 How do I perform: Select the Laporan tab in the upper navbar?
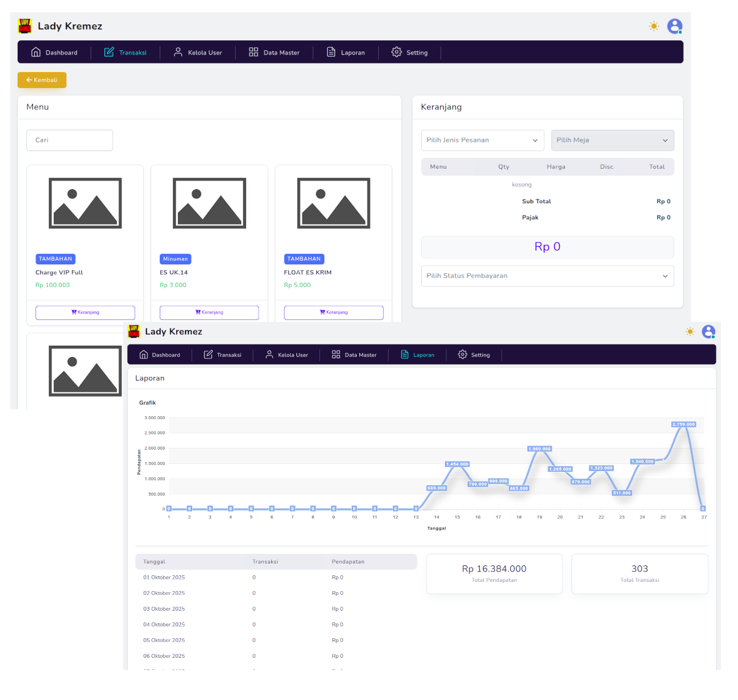click(x=346, y=53)
